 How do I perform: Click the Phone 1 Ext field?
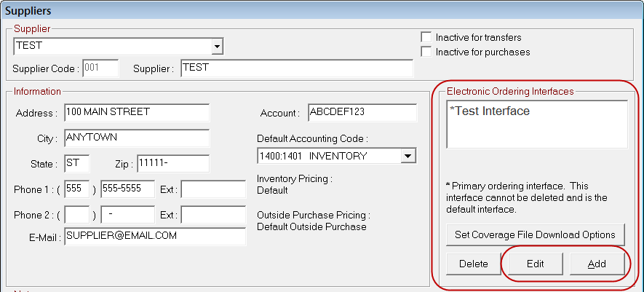click(212, 189)
